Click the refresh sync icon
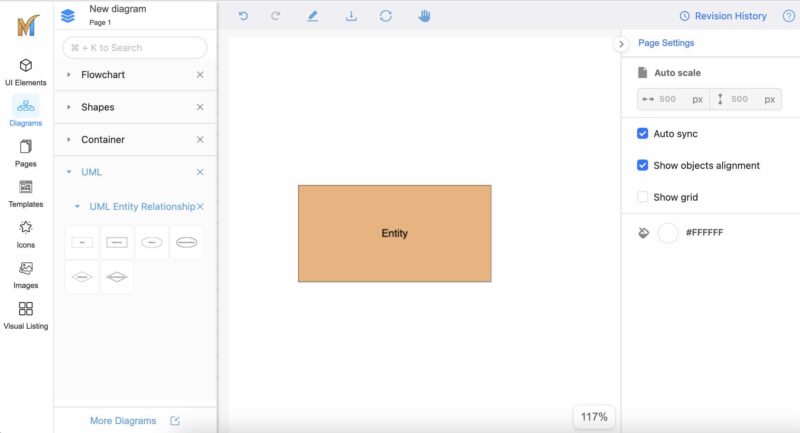Screen dimensions: 800x433 pos(386,16)
